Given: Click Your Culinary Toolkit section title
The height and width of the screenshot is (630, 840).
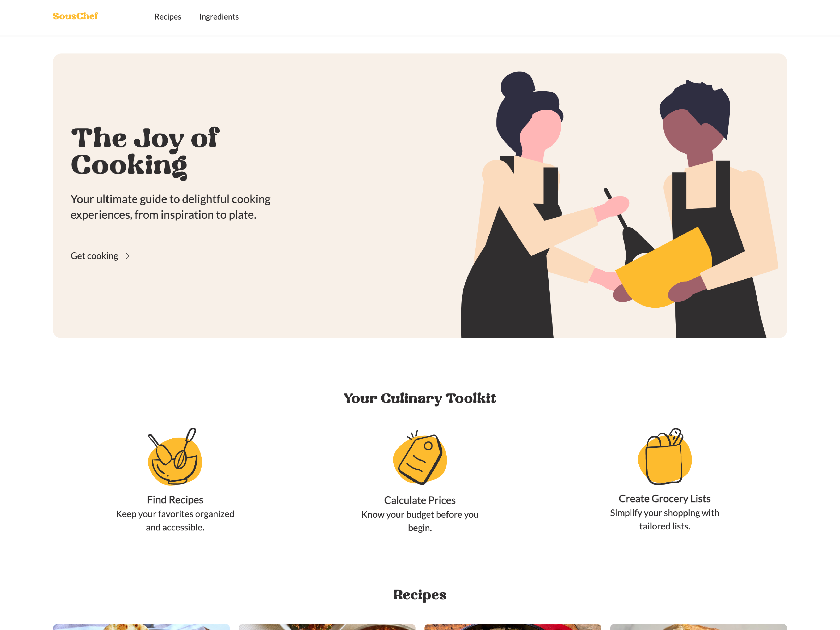Looking at the screenshot, I should tap(420, 398).
